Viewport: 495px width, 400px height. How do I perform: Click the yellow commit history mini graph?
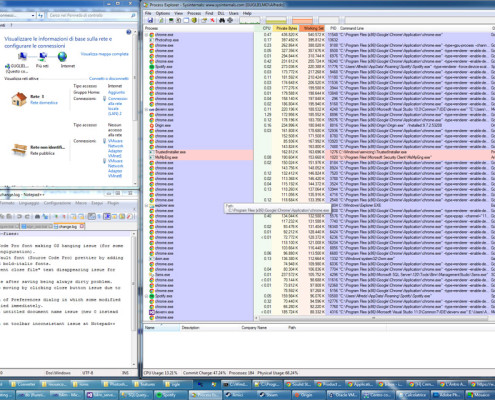[276, 21]
